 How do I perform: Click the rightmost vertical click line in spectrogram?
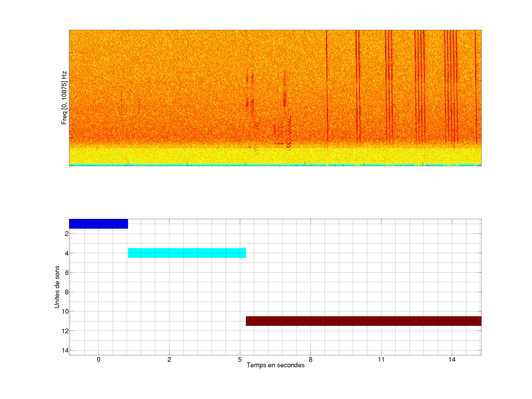click(475, 84)
